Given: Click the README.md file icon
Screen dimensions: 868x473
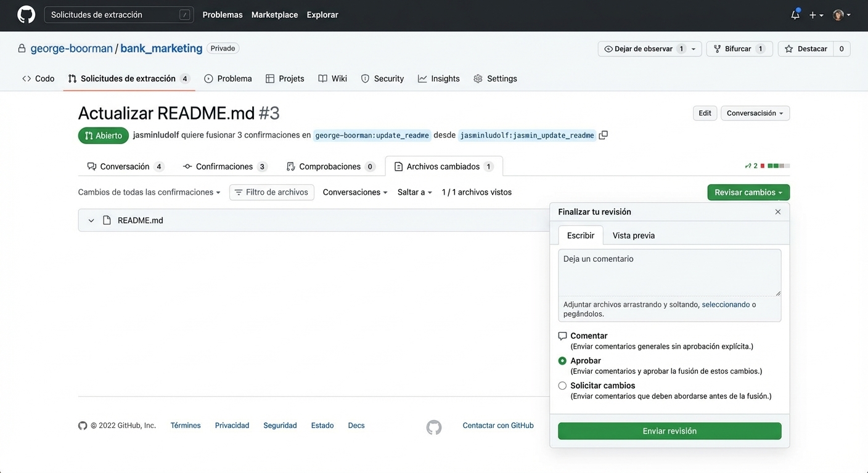Looking at the screenshot, I should pos(107,220).
